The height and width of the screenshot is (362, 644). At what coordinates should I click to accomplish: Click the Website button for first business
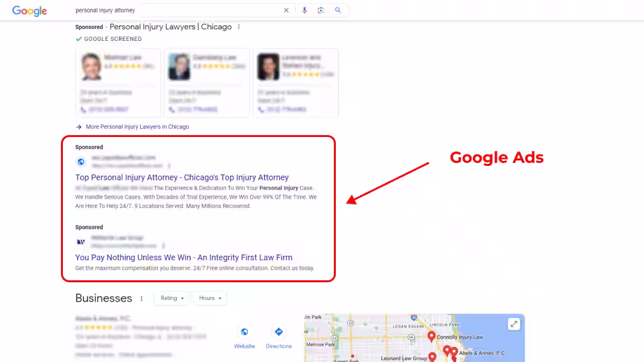[x=245, y=337]
